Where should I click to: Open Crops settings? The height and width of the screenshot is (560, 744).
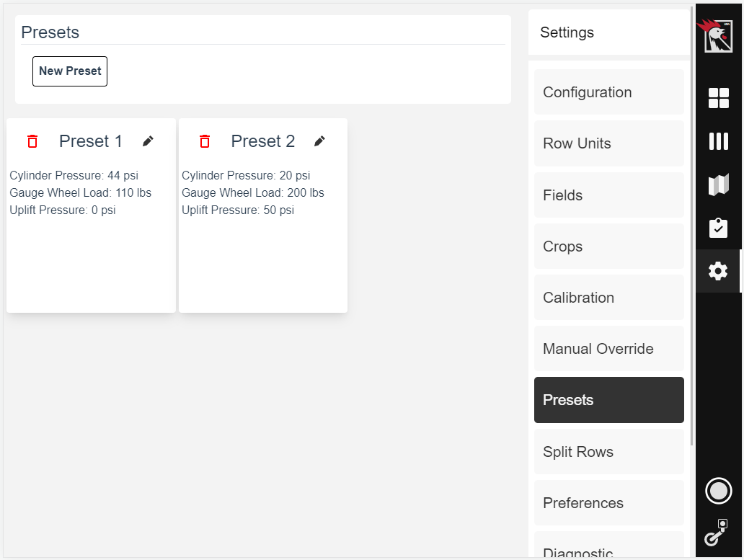click(x=608, y=246)
